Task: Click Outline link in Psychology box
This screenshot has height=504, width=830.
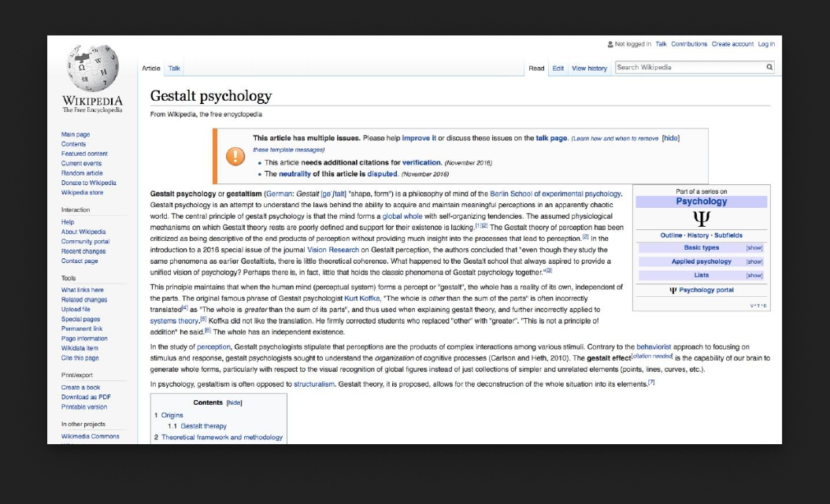Action: [671, 235]
